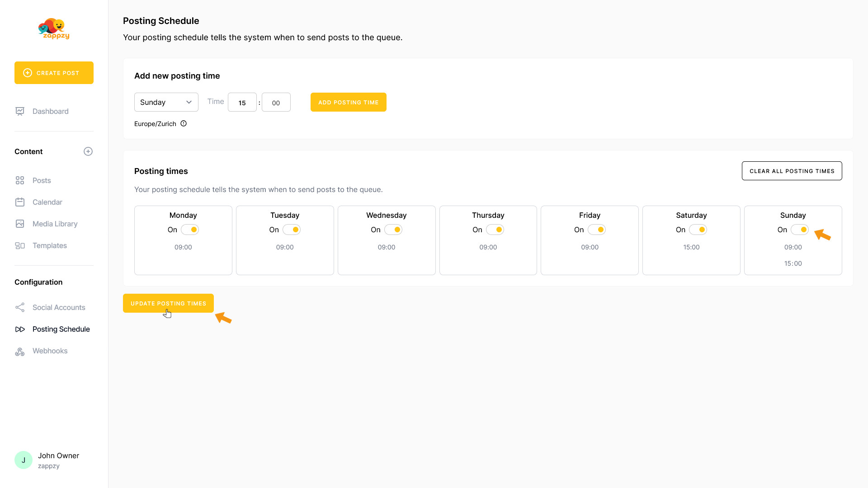The image size is (868, 488).
Task: Switch off the Saturday toggle
Action: tap(698, 230)
